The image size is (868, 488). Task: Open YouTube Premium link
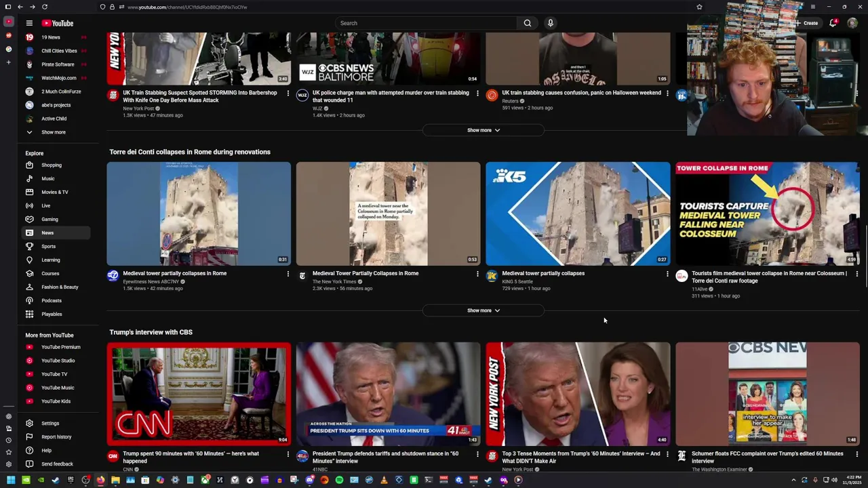point(56,347)
